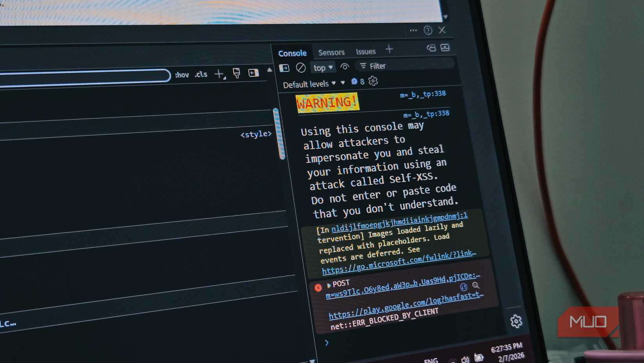644x363 pixels.
Task: Open the play.google.com/log link
Action: pyautogui.click(x=406, y=306)
